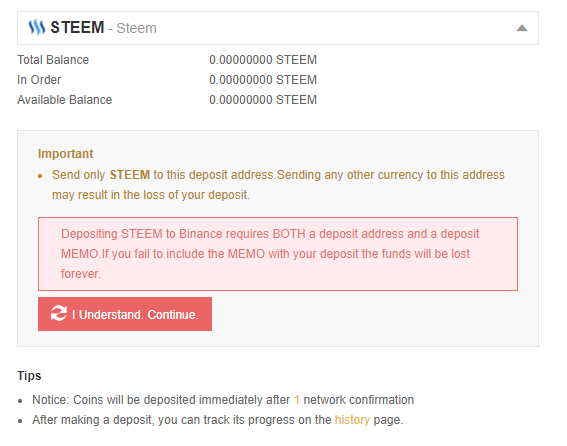Click the 'After making a deposit' tip text
This screenshot has height=446, width=567.
(x=218, y=420)
